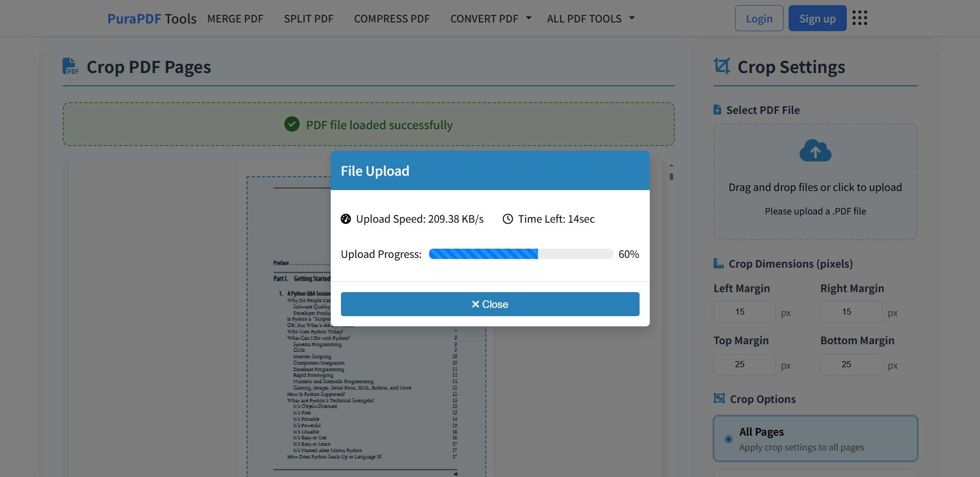980x477 pixels.
Task: Click the PDF preview scrollbar thumb
Action: 672,177
